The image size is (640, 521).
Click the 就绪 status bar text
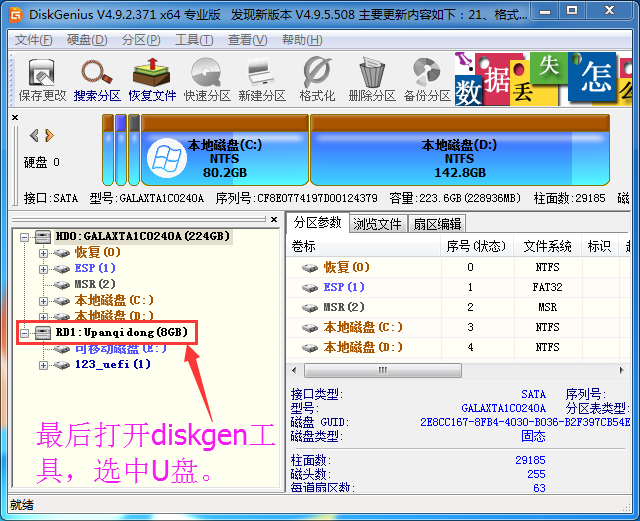[x=22, y=505]
